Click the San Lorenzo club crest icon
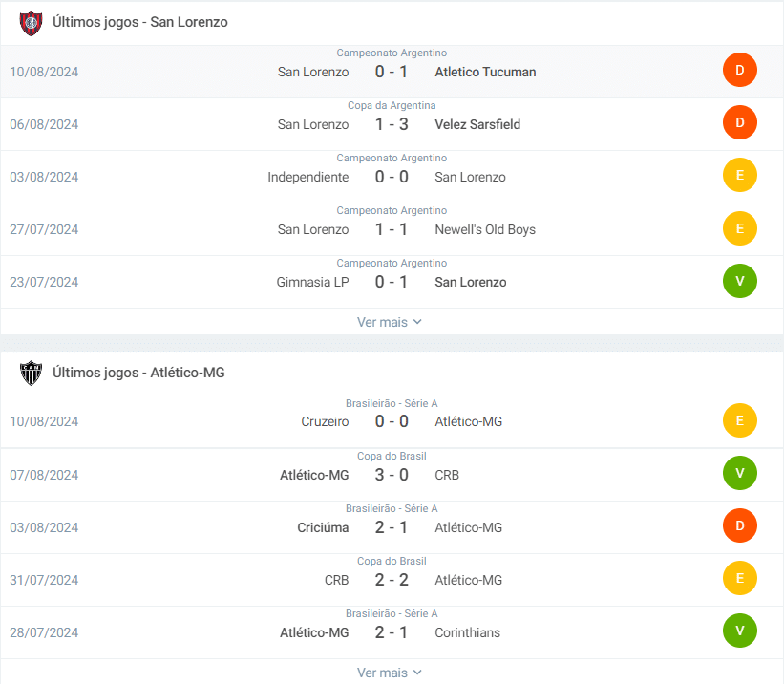784x684 pixels. click(x=31, y=23)
